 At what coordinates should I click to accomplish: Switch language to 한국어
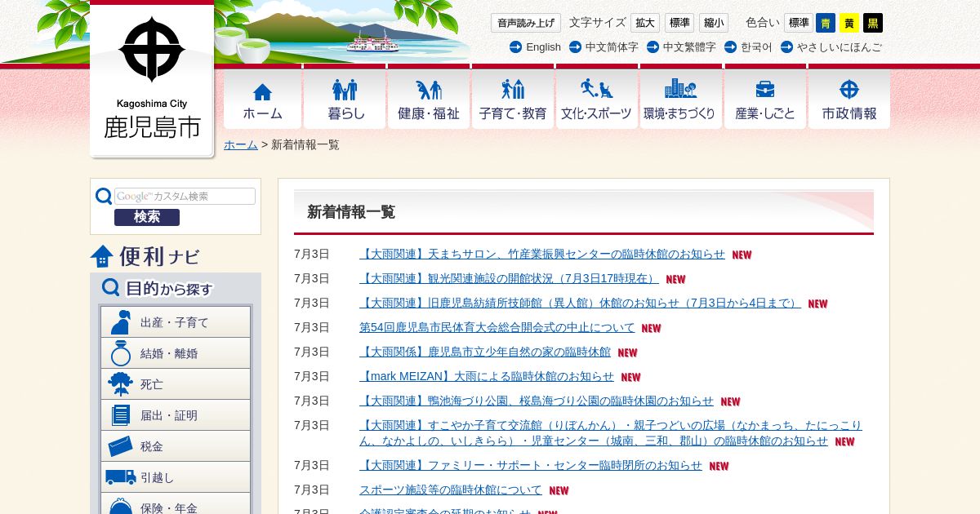click(756, 47)
